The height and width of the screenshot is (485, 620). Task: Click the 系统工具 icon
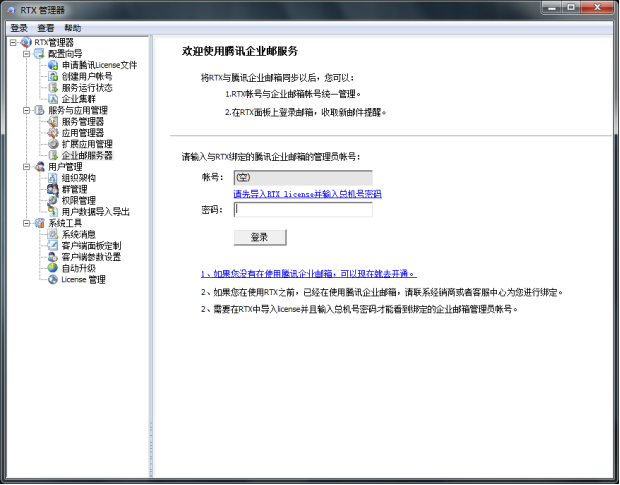point(39,223)
